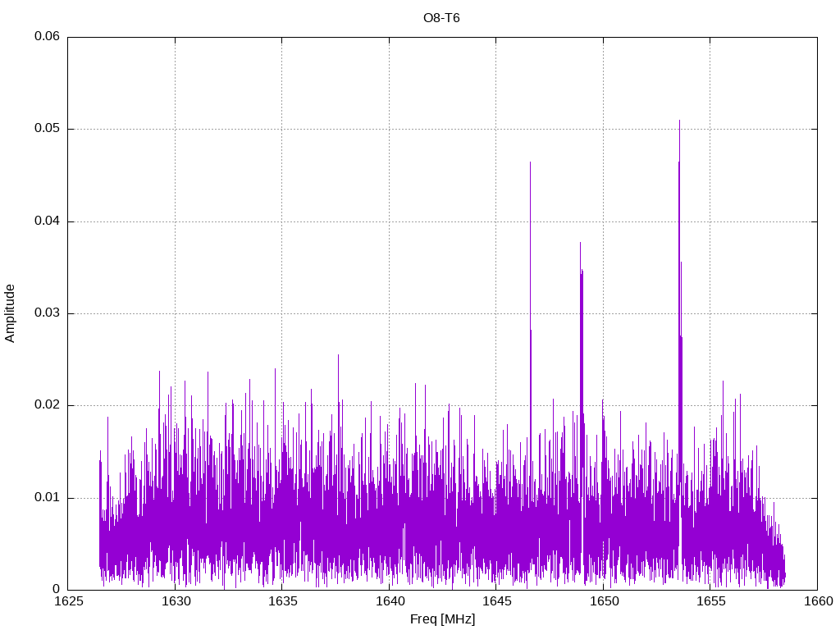Click the tip of the peak near 1646.5 MHz
The width and height of the screenshot is (840, 630).
coord(530,162)
